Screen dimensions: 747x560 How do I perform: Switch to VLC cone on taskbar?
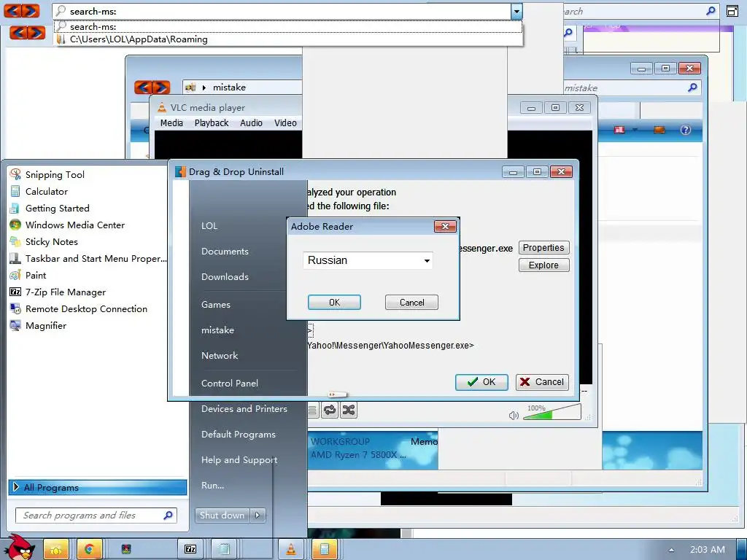tap(290, 550)
